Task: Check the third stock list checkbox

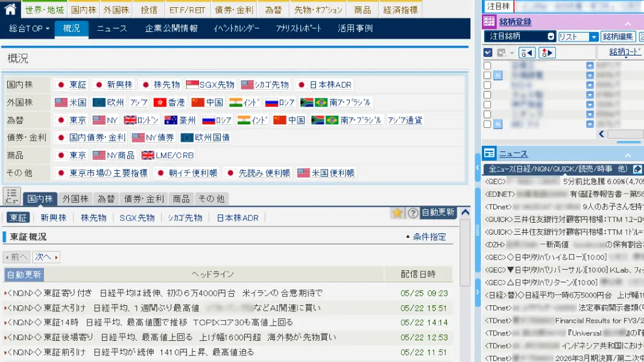Action: [x=487, y=85]
